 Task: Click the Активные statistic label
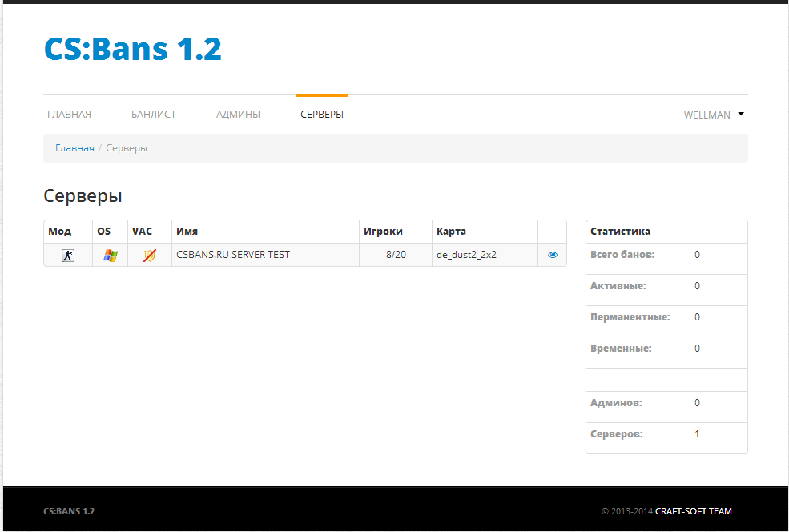(x=618, y=286)
